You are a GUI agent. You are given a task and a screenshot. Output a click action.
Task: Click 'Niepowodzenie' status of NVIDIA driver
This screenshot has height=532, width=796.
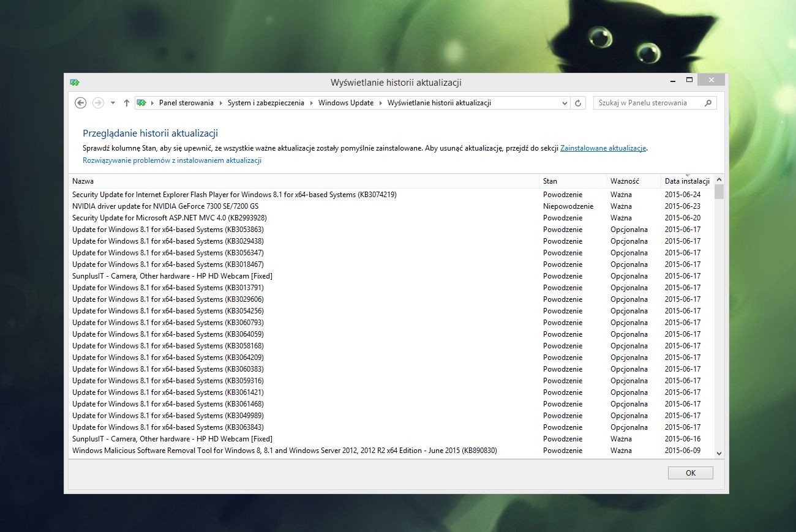tap(568, 206)
